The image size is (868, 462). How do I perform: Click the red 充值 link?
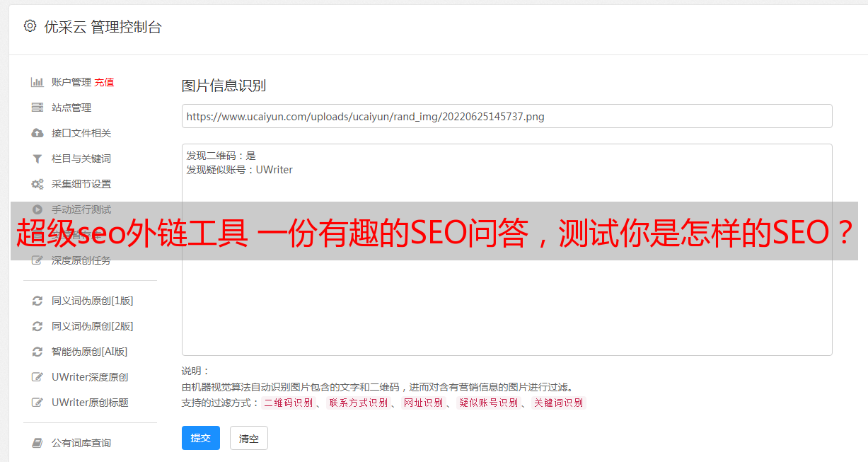[x=104, y=82]
